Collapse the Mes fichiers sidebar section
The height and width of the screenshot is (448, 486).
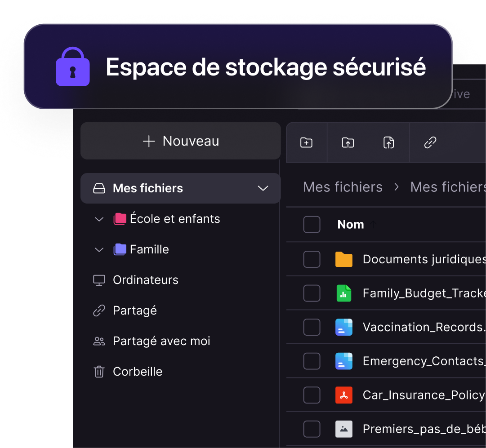pyautogui.click(x=263, y=188)
